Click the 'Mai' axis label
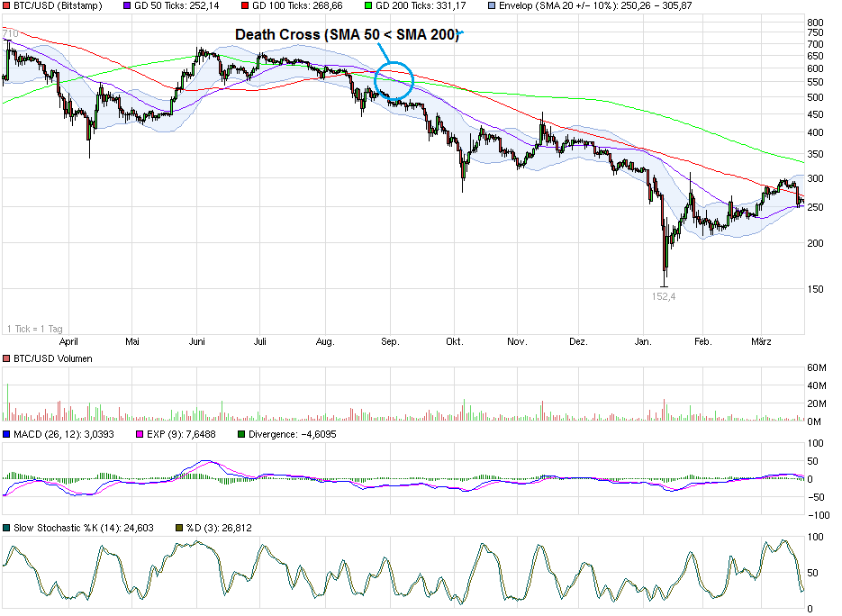842x616 pixels. pyautogui.click(x=132, y=341)
